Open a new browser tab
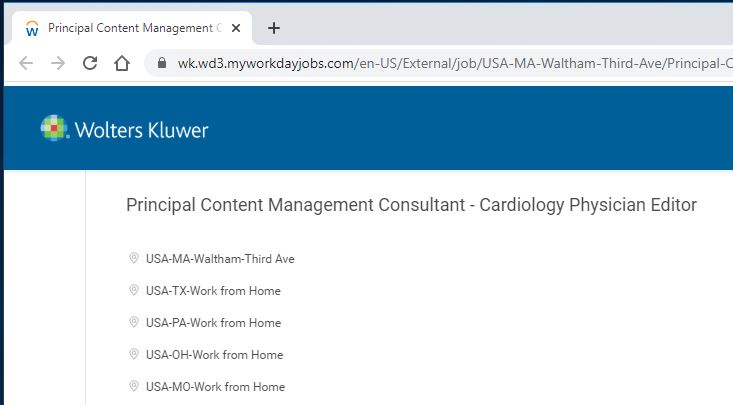This screenshot has width=733, height=405. (x=274, y=28)
